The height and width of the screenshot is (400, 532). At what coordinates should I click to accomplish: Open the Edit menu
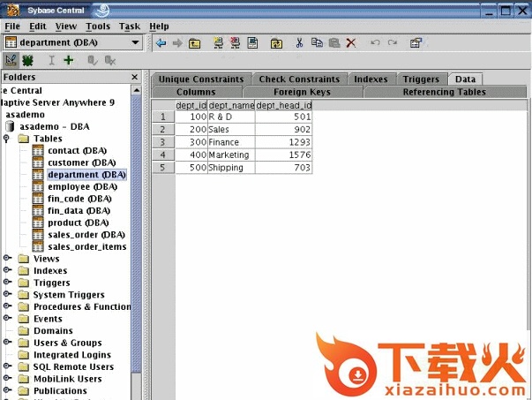click(x=38, y=26)
